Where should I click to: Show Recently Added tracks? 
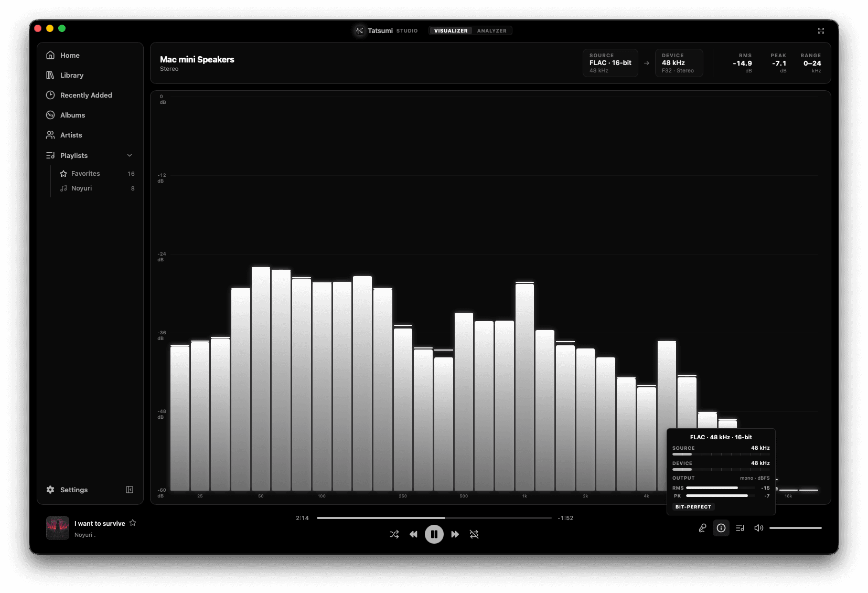coord(90,95)
